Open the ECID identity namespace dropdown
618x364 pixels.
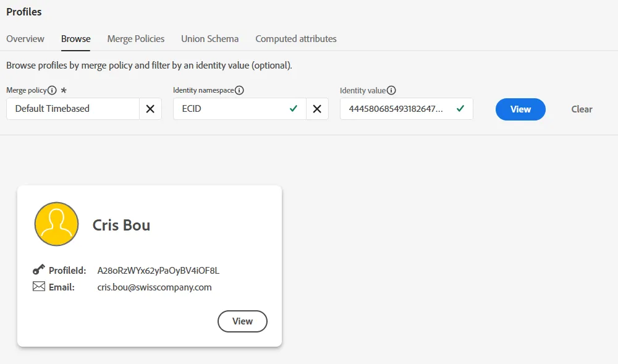240,109
